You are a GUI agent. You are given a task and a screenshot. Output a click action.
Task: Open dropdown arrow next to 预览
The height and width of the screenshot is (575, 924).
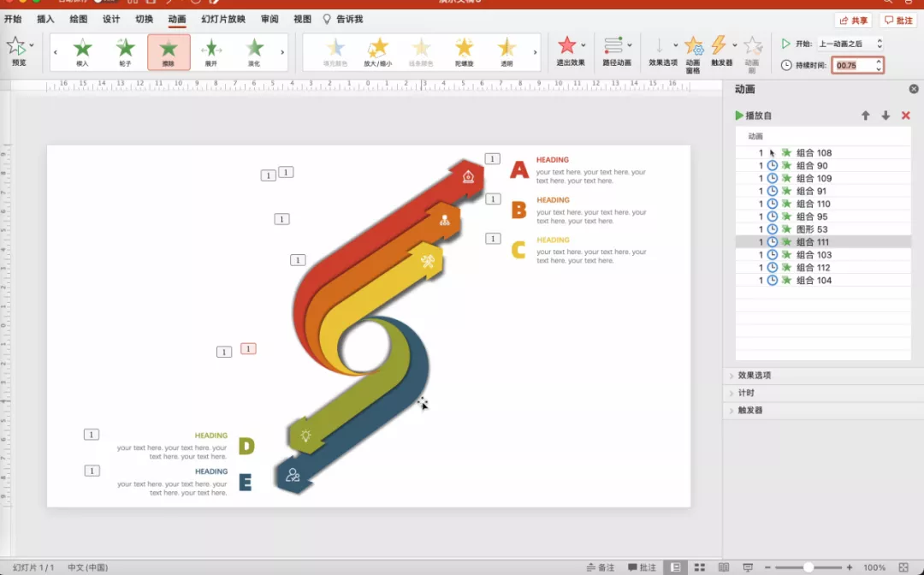32,44
